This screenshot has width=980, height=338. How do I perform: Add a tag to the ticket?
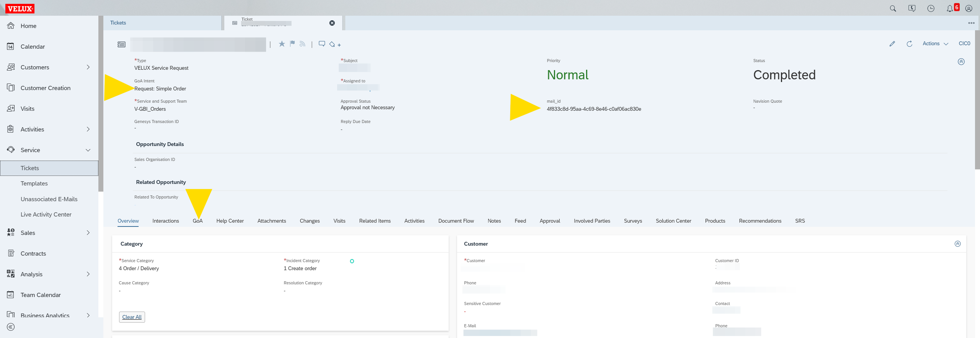335,44
